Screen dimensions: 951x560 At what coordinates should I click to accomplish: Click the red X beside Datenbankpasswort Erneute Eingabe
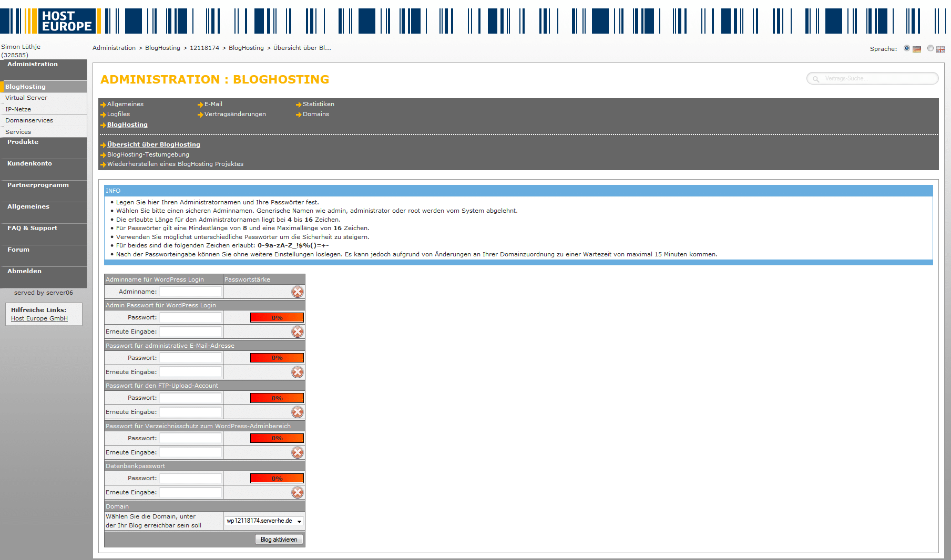pos(298,493)
